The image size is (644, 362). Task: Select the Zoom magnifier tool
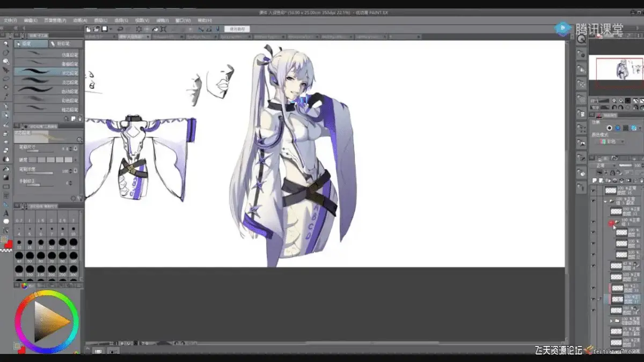[6, 44]
